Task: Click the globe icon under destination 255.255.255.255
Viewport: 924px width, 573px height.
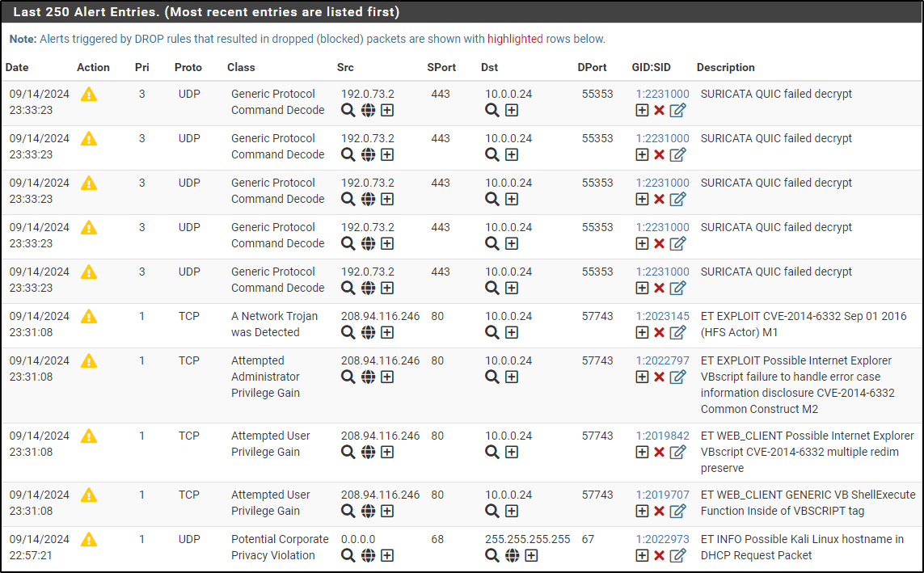Action: pyautogui.click(x=512, y=555)
